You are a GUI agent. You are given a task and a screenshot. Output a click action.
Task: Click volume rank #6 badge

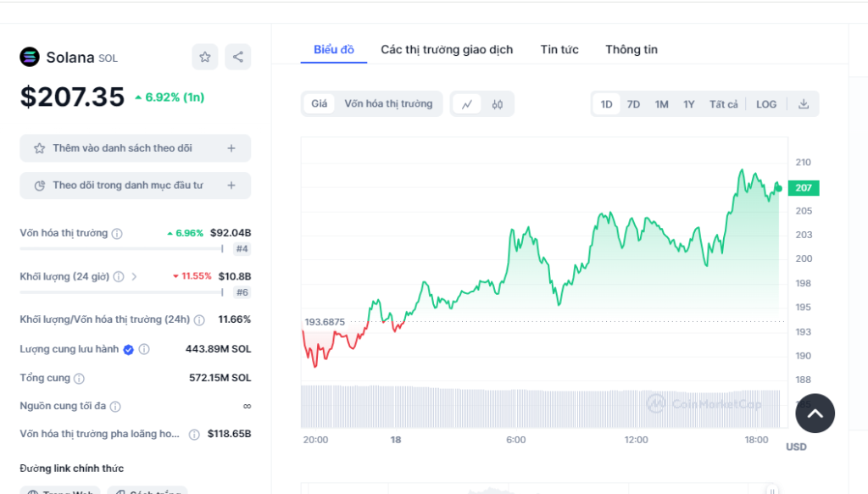[242, 292]
